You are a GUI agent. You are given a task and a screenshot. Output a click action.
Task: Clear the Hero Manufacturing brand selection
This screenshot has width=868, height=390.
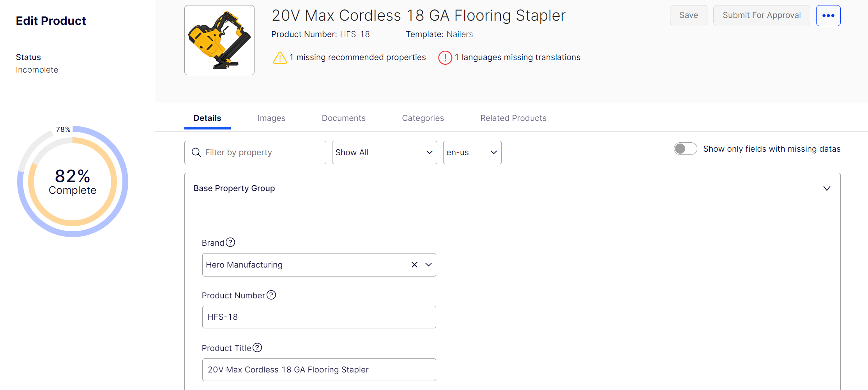point(414,265)
